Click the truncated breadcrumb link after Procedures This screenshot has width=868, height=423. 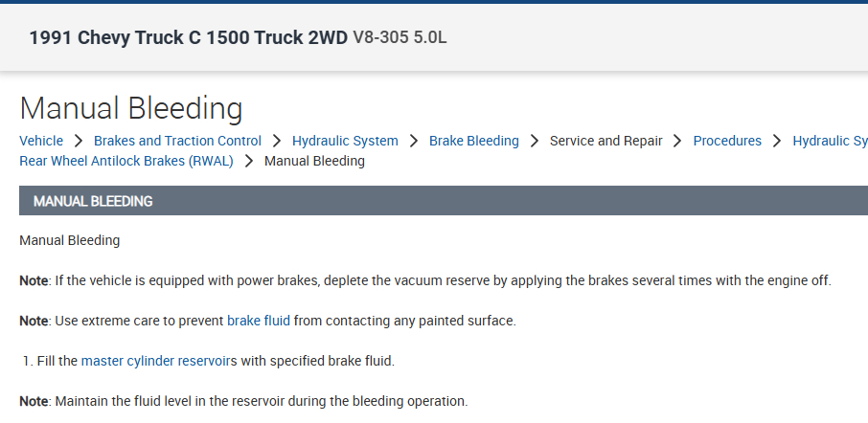click(830, 141)
